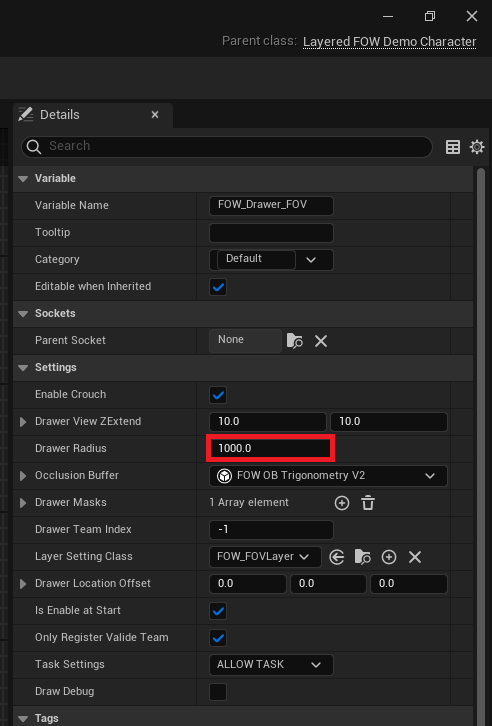Viewport: 492px width, 726px height.
Task: Open Task Settings ALLOW TASK dropdown
Action: [x=271, y=665]
